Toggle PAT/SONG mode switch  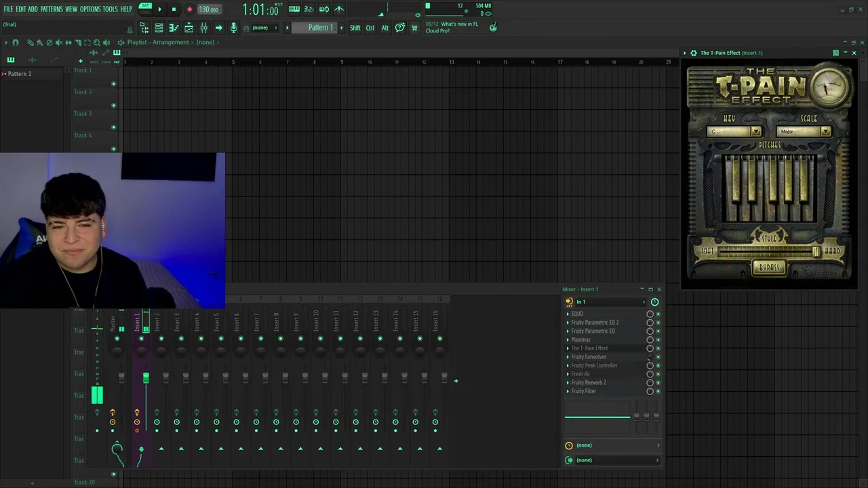tap(145, 9)
